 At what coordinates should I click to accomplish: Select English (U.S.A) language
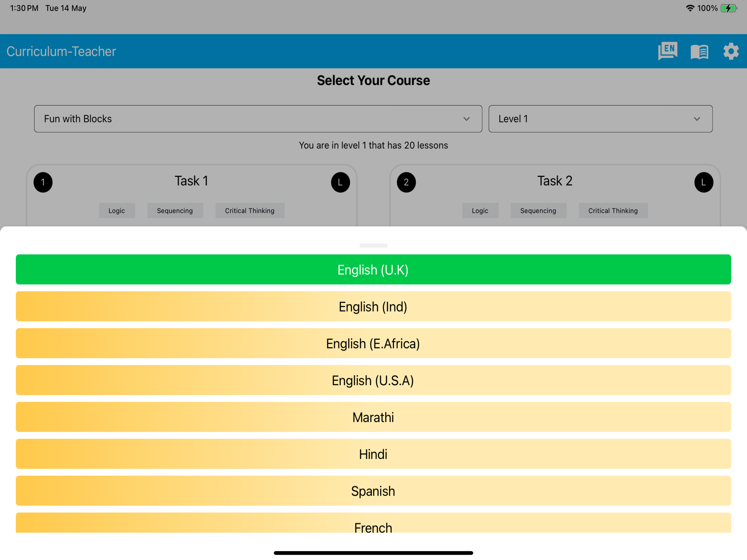coord(373,380)
